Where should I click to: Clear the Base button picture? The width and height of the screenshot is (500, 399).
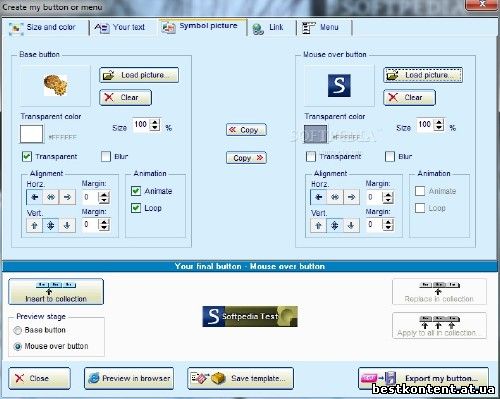pyautogui.click(x=125, y=98)
